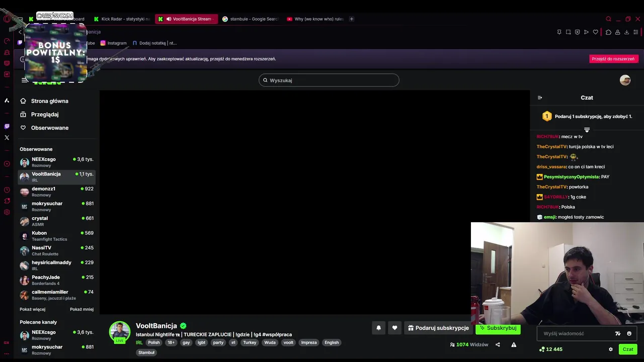The width and height of the screenshot is (644, 362).
Task: Open crystal ASMR channel
Action: [x=56, y=221]
